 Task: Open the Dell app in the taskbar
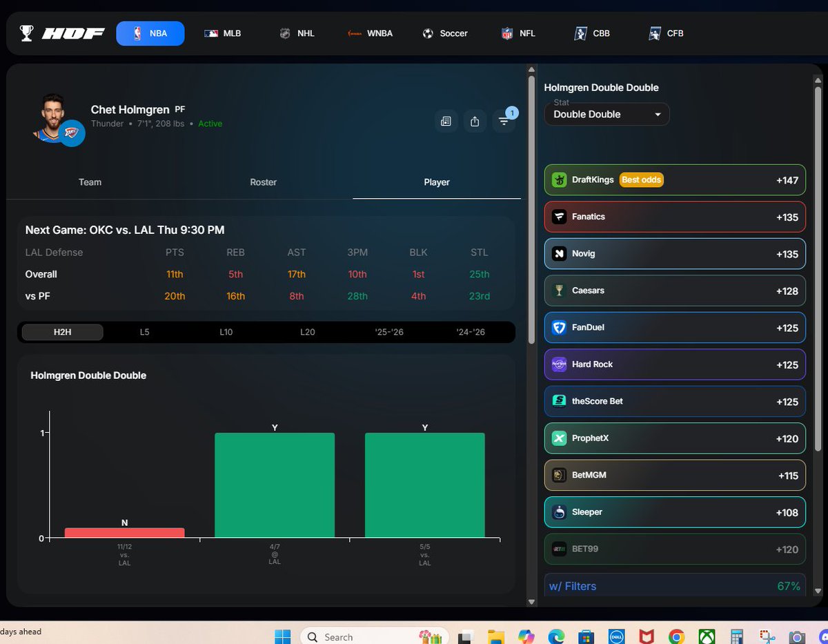point(616,636)
